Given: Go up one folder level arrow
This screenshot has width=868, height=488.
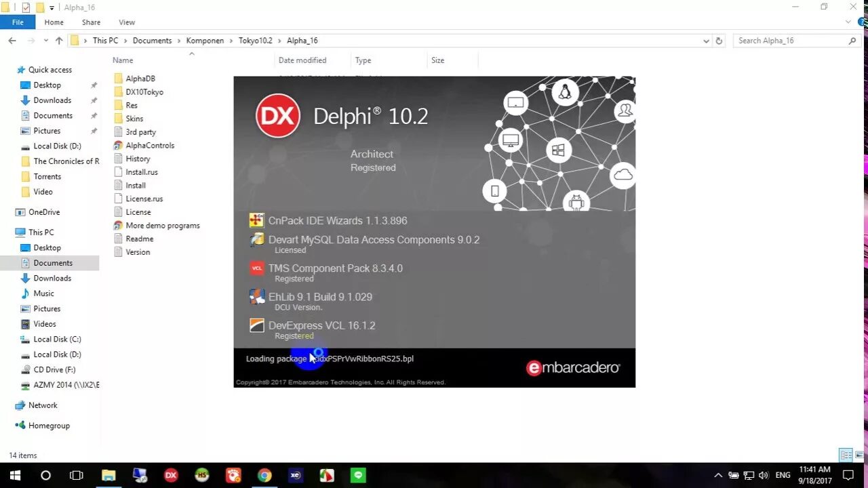Looking at the screenshot, I should pyautogui.click(x=59, y=41).
